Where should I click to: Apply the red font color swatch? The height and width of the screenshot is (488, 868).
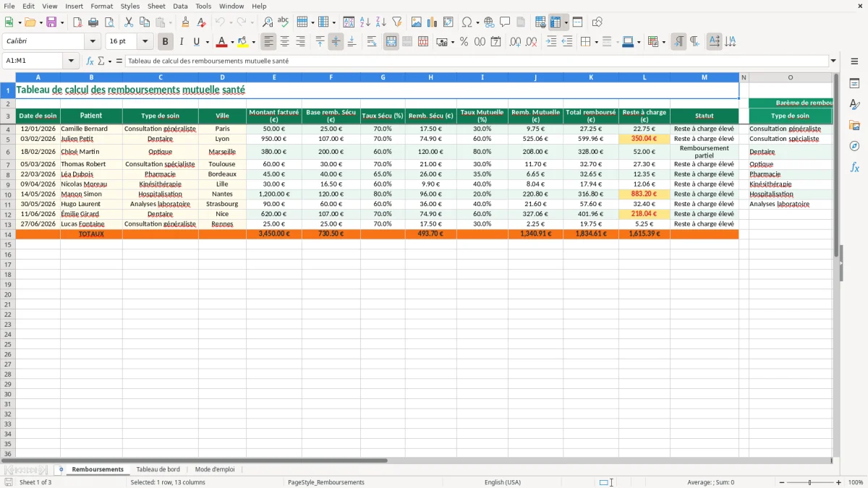click(222, 42)
